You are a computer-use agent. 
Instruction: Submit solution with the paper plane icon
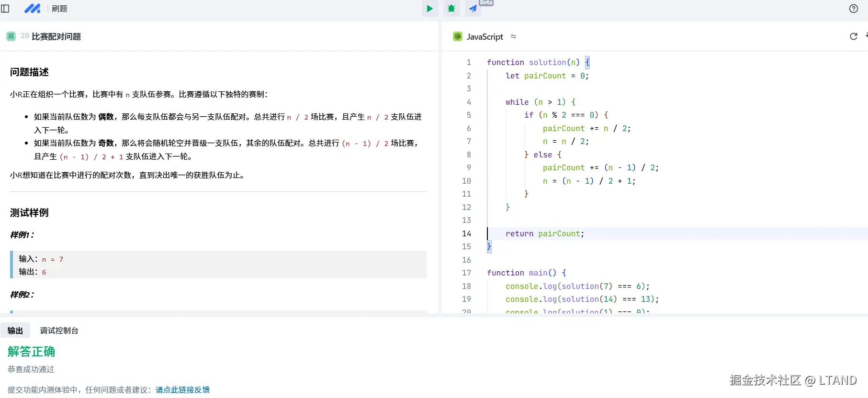click(x=473, y=9)
